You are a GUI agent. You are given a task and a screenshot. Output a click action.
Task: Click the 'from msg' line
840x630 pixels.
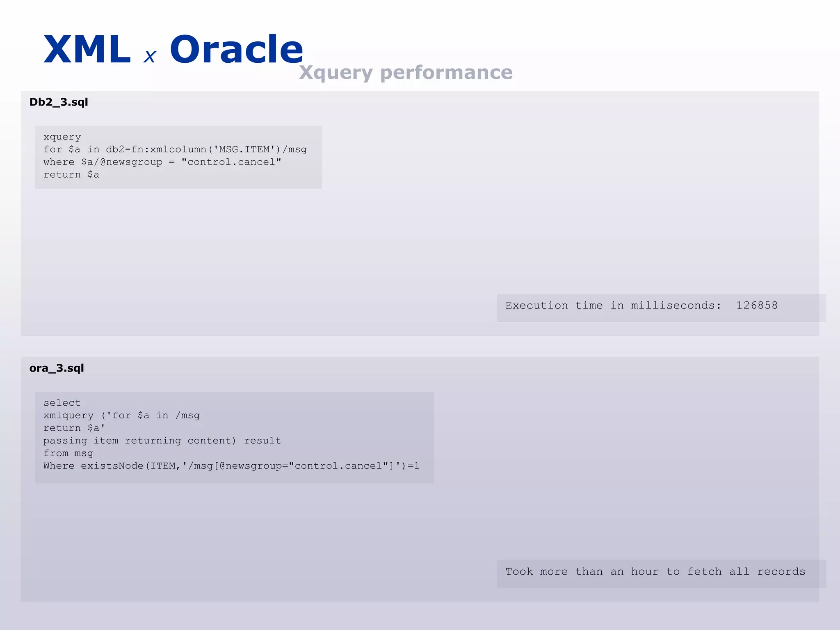click(68, 453)
